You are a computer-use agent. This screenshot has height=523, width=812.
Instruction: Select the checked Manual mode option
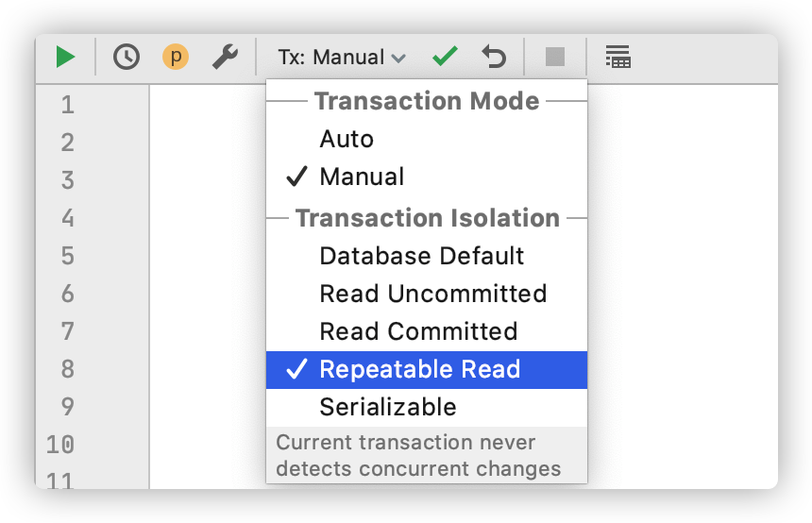427,177
